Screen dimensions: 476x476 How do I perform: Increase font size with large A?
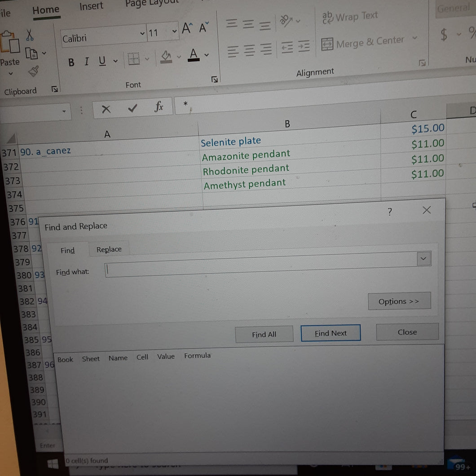[x=187, y=28]
